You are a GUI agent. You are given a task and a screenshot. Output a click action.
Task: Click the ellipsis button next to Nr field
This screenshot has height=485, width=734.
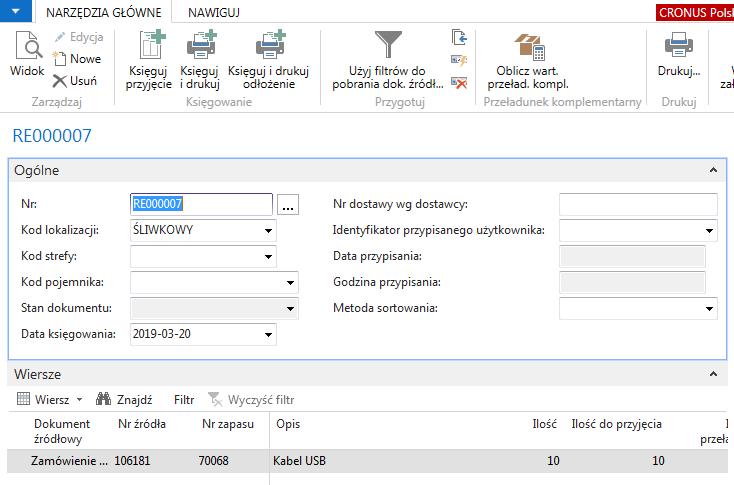(x=288, y=205)
